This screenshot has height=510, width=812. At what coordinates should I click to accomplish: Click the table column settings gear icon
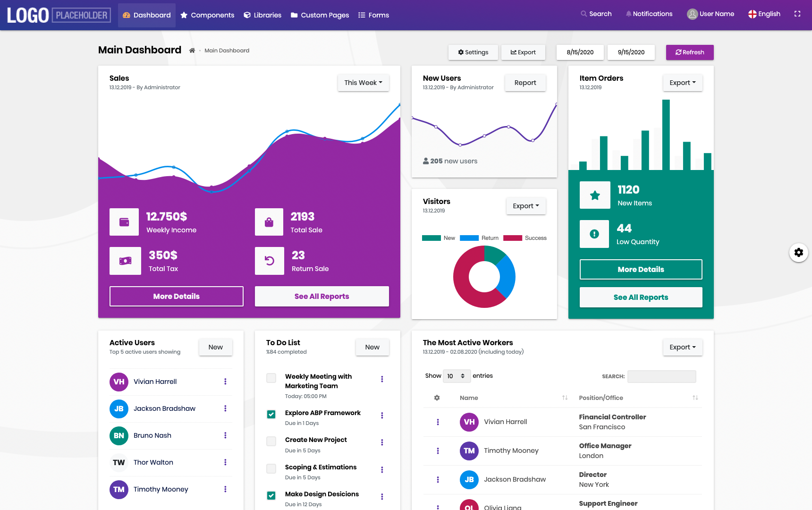click(x=437, y=398)
